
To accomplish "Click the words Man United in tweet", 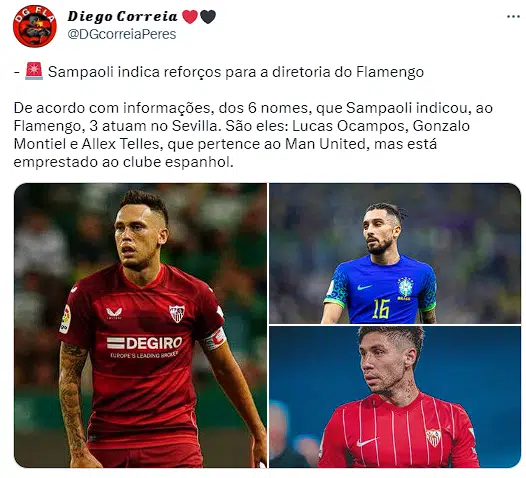I will (x=325, y=144).
